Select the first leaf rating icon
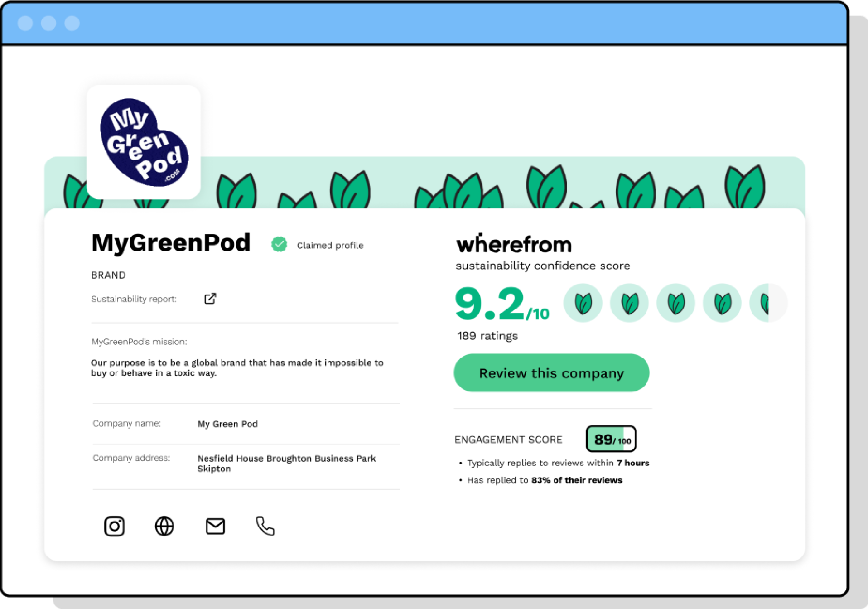Viewport: 868px width, 609px height. click(x=583, y=303)
